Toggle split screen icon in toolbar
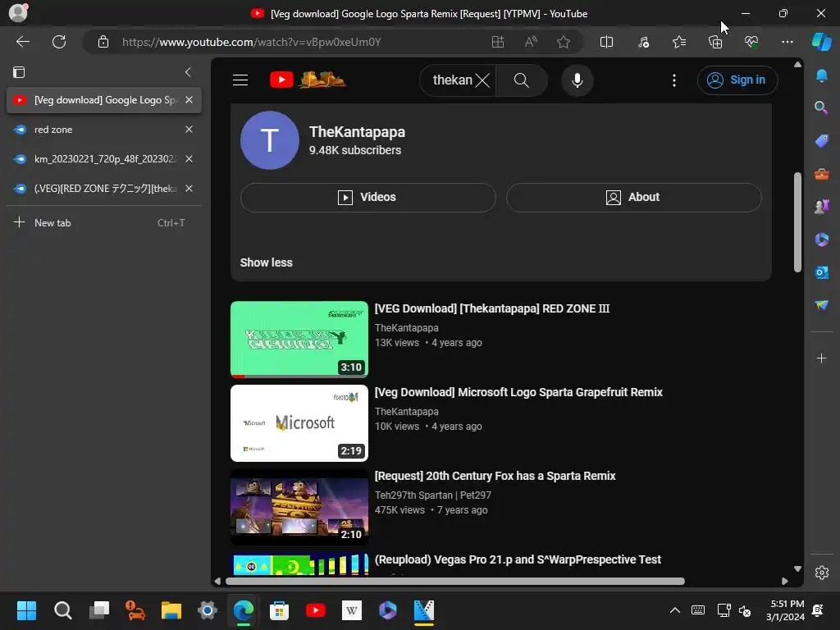 (x=606, y=42)
